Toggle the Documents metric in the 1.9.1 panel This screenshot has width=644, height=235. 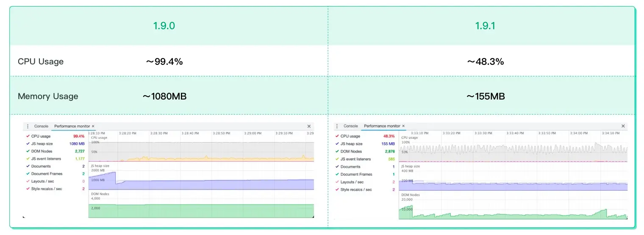pyautogui.click(x=337, y=167)
